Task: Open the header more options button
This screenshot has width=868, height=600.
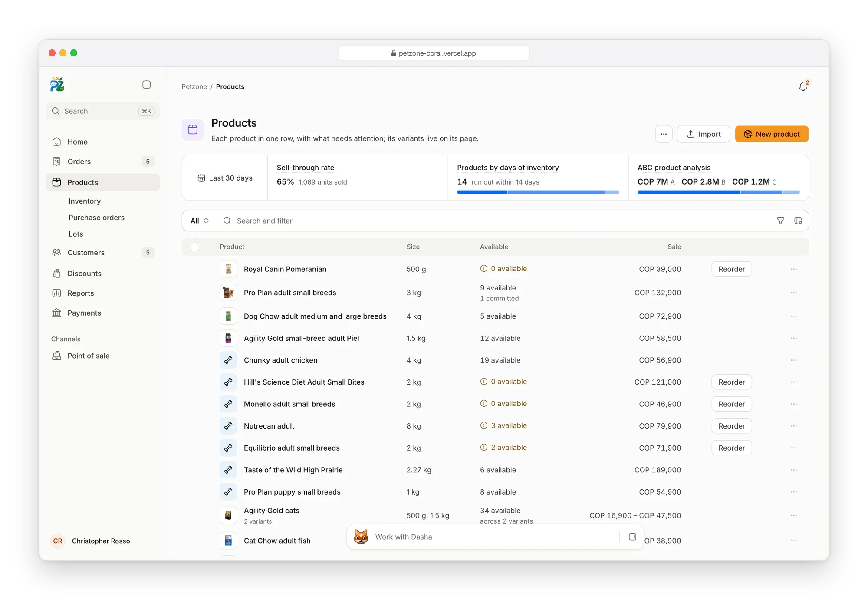Action: pos(664,134)
